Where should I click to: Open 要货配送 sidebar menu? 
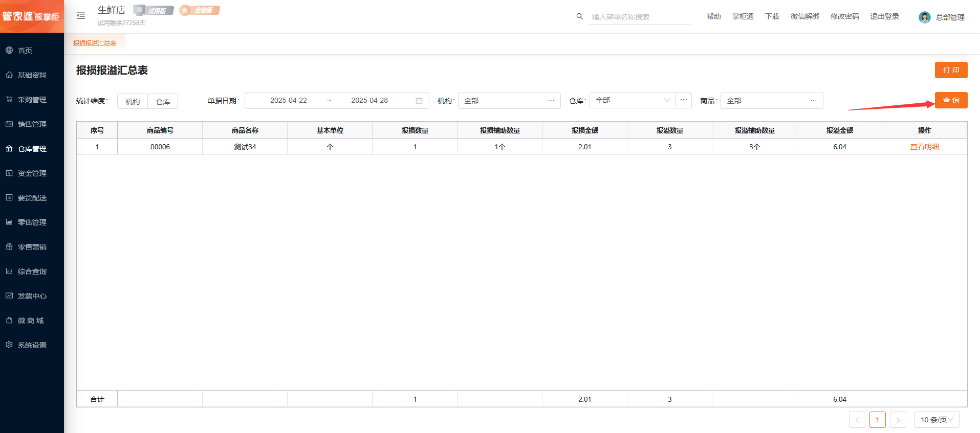coord(32,198)
